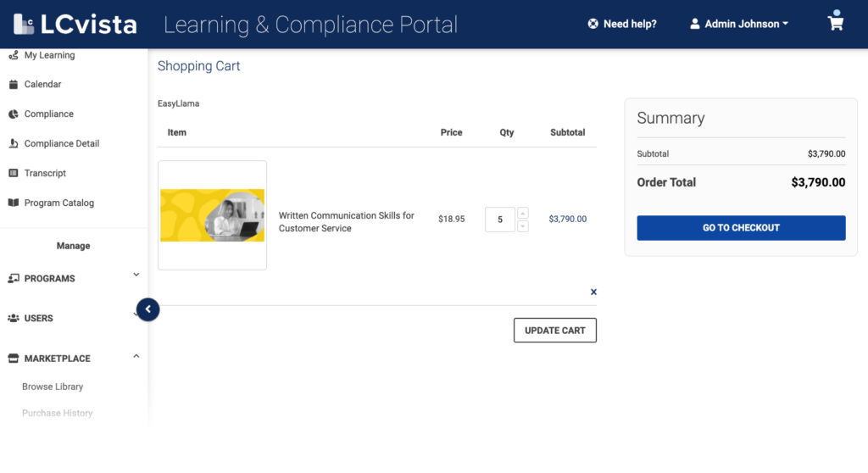This screenshot has height=473, width=868.
Task: Select Browse Library under Marketplace
Action: (53, 387)
